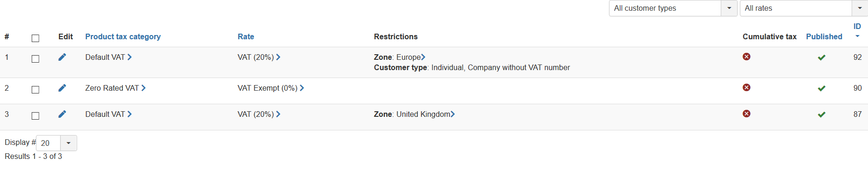
Task: Unpublish the tax rule with ID 92
Action: coord(821,57)
